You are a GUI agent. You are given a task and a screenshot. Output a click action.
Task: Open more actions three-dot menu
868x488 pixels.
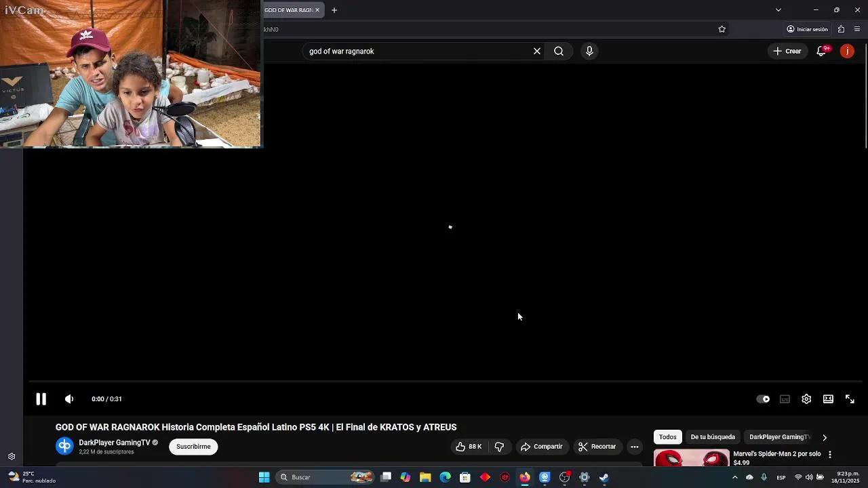(x=635, y=447)
